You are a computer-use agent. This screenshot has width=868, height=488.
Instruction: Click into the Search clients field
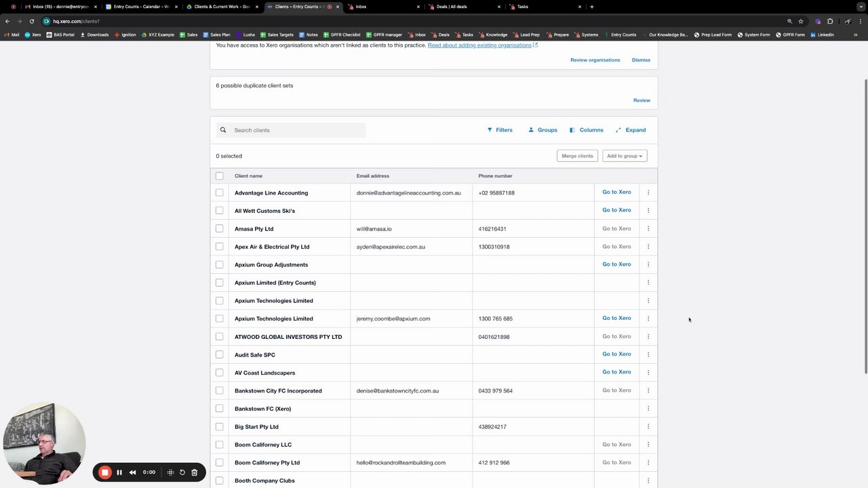[x=291, y=130]
